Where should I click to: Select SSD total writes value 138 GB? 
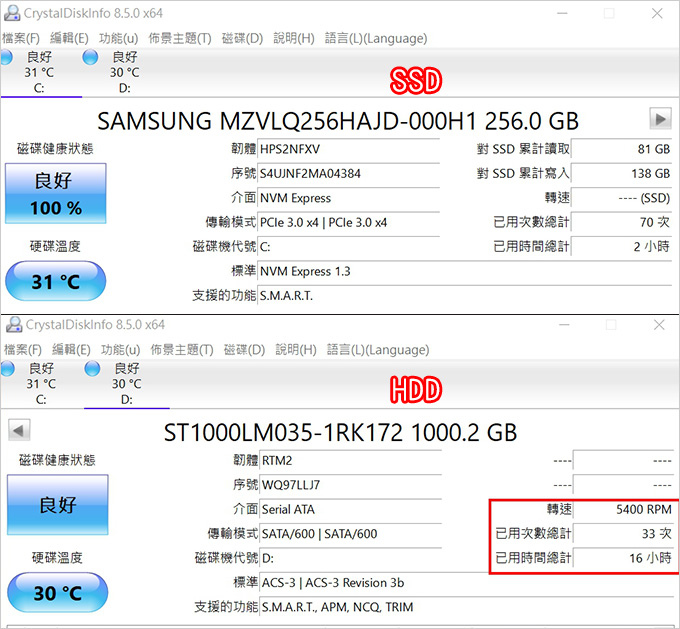[621, 174]
